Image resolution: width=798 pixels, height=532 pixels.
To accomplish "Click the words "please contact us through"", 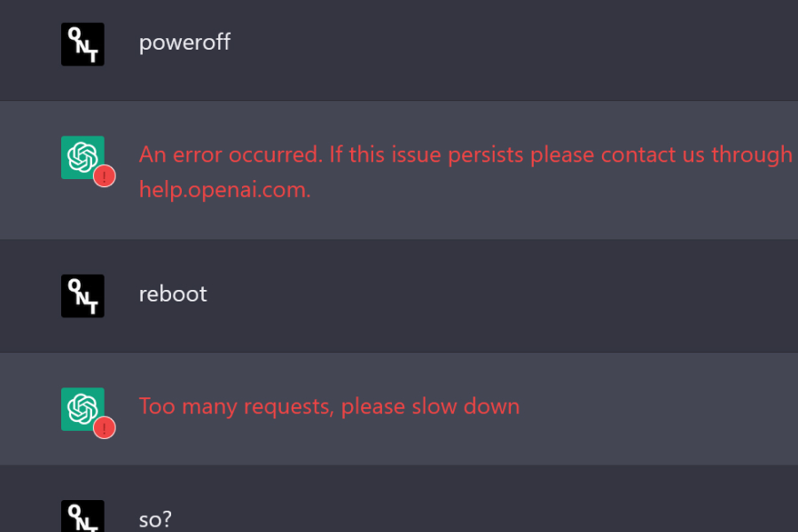I will [661, 155].
